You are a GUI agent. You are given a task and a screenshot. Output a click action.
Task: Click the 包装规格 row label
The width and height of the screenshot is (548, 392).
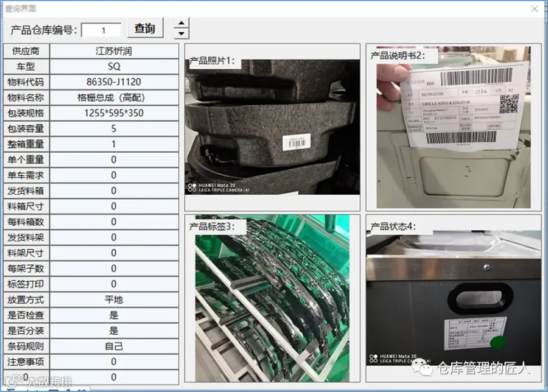26,113
